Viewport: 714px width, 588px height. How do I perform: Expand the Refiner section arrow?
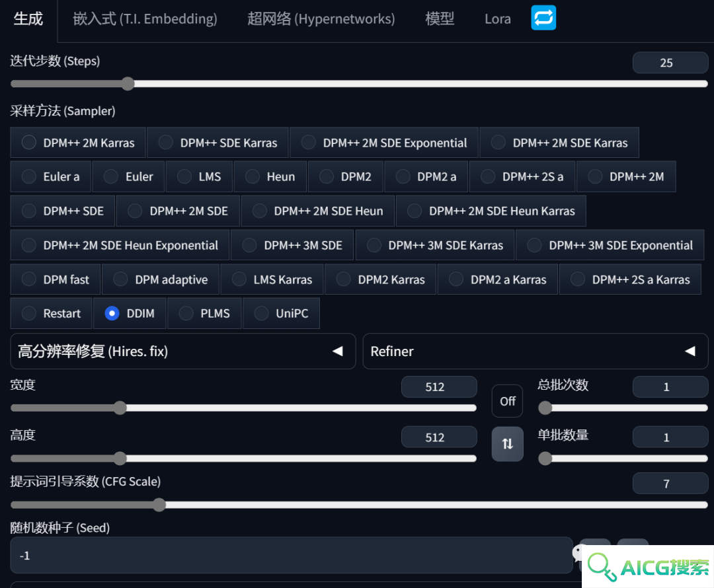(690, 351)
